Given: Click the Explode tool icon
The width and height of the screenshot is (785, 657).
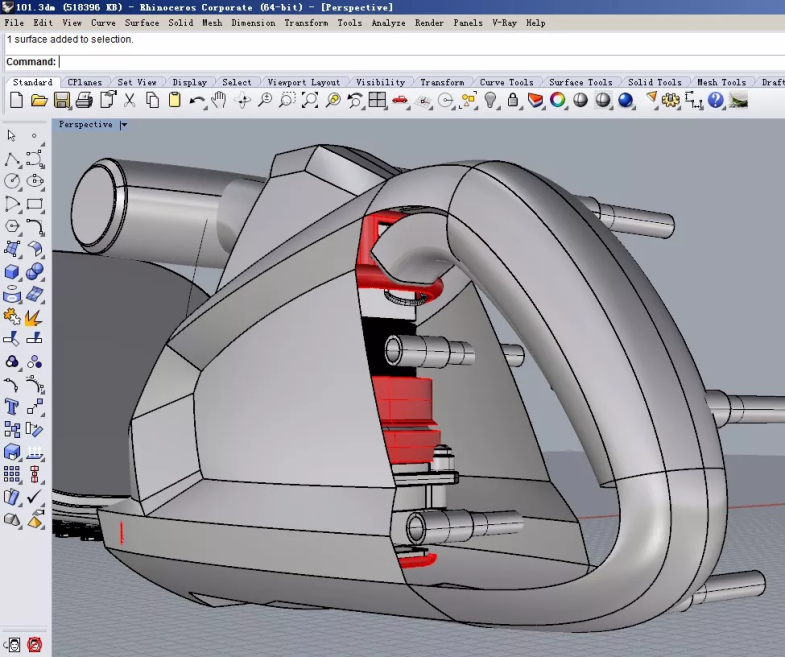Looking at the screenshot, I should [34, 317].
